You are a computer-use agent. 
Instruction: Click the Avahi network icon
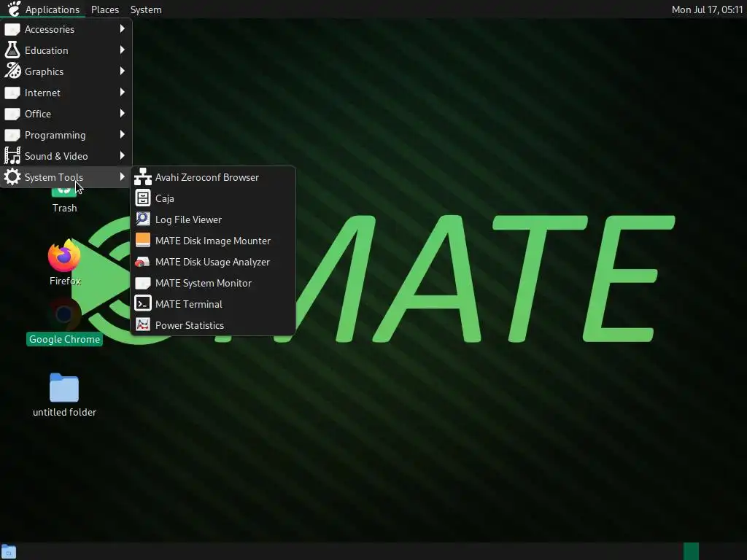coord(142,177)
